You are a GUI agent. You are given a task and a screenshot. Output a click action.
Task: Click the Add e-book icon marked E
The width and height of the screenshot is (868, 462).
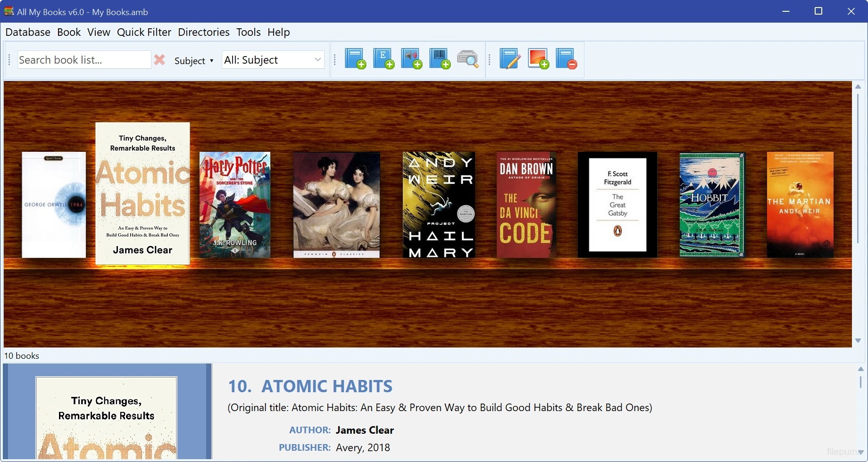pos(384,59)
